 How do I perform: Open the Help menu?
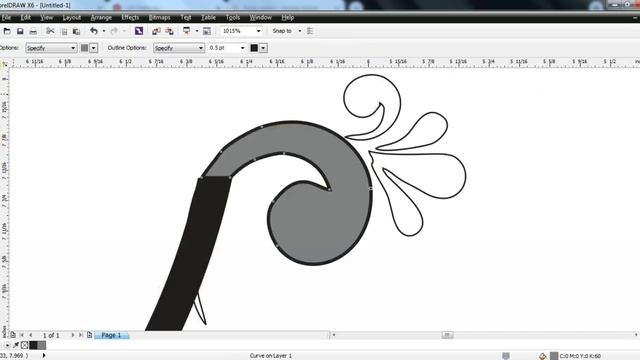288,18
